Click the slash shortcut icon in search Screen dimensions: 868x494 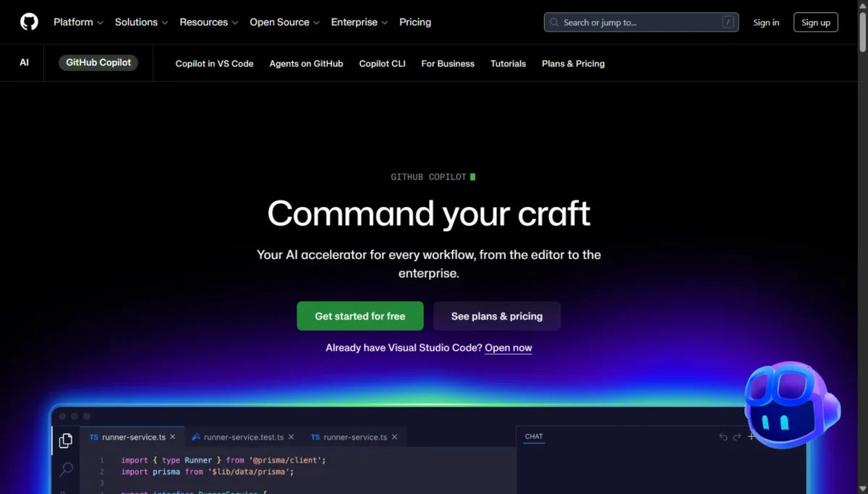728,22
